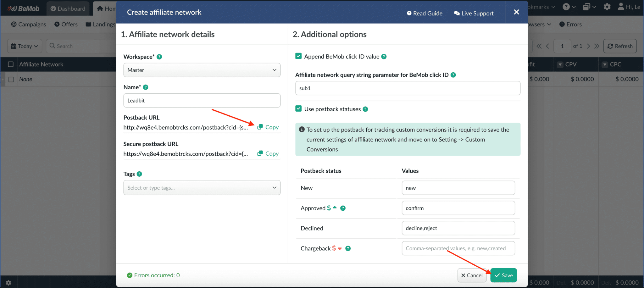This screenshot has height=288, width=644.
Task: Click the BeMob logo icon
Action: point(13,8)
